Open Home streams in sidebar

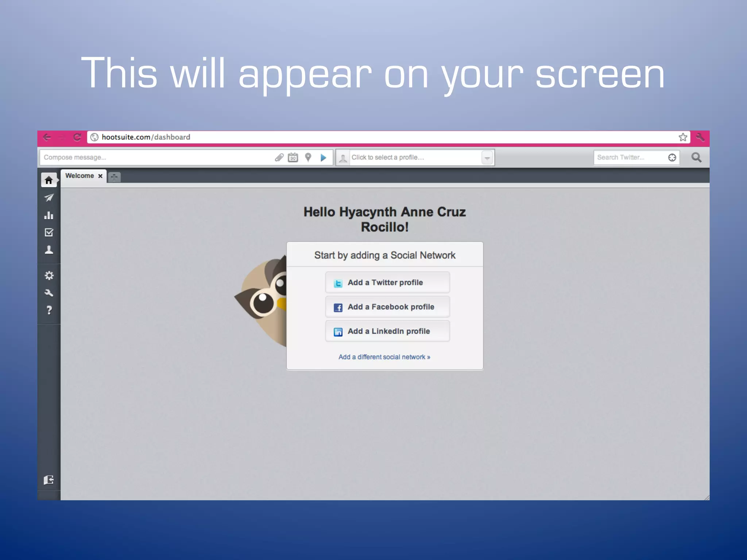(x=49, y=180)
